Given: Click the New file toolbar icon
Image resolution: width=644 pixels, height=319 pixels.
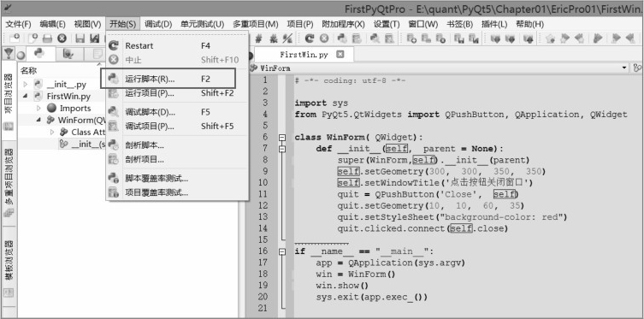Looking at the screenshot, I should coord(15,38).
